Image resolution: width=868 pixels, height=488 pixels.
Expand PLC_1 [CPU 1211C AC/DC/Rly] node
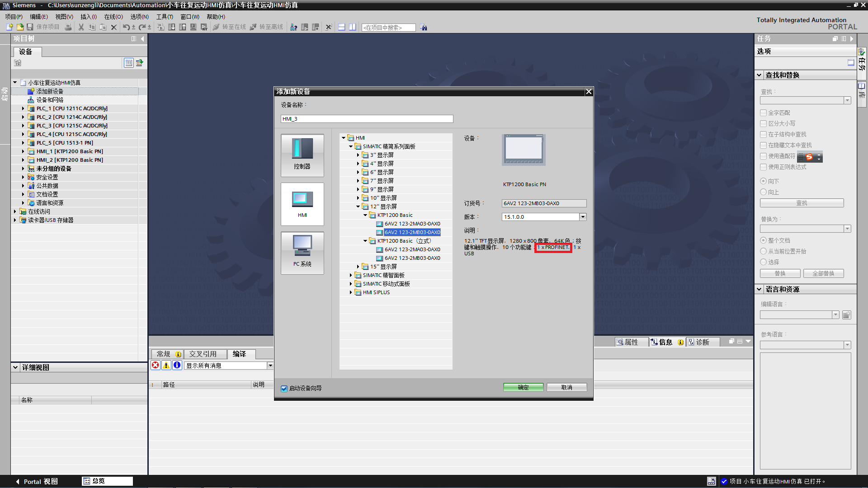23,108
